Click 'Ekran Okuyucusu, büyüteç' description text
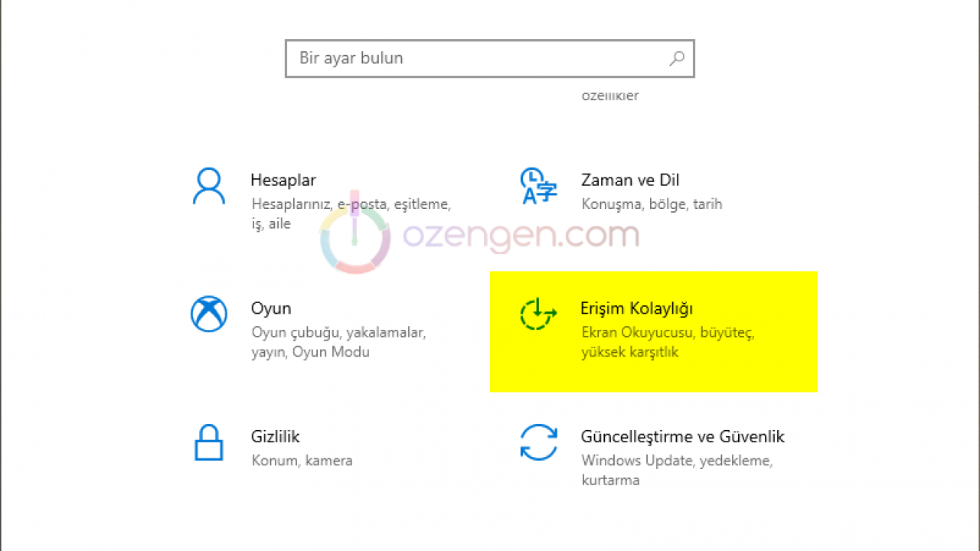The height and width of the screenshot is (551, 980). (x=668, y=333)
